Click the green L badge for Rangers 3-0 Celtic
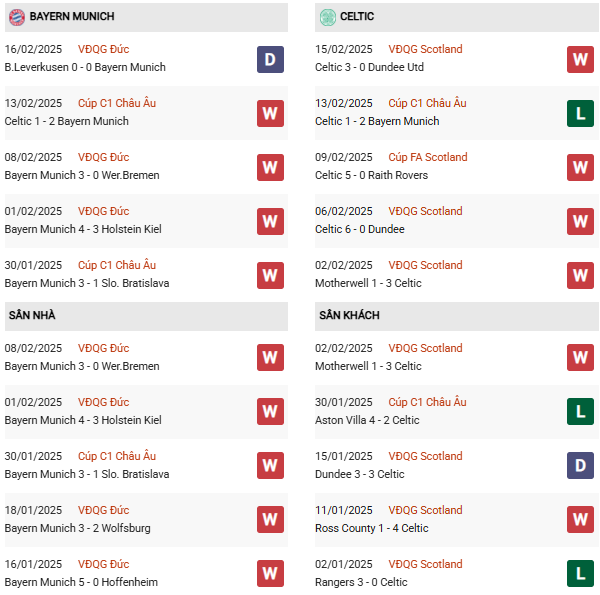 click(581, 573)
